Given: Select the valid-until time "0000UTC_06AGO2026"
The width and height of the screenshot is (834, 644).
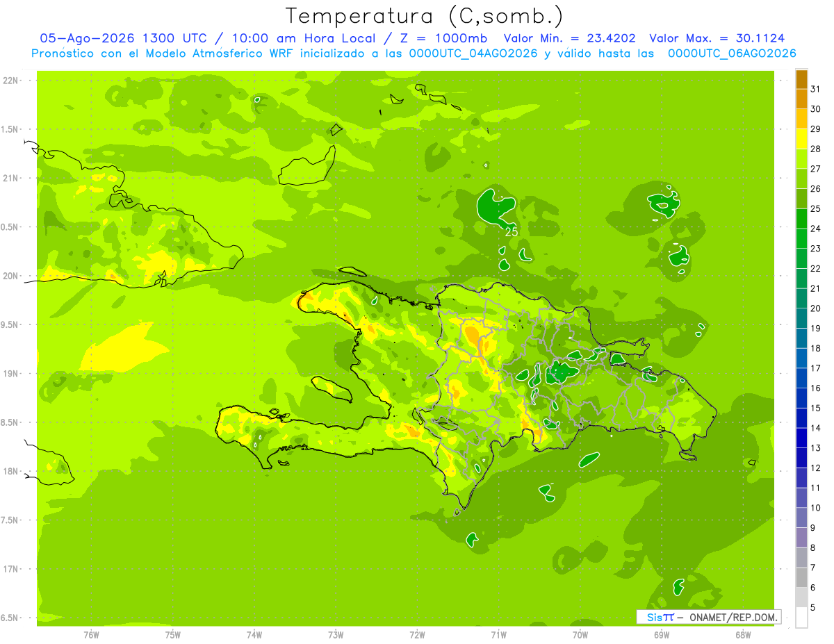Looking at the screenshot, I should click(x=732, y=53).
